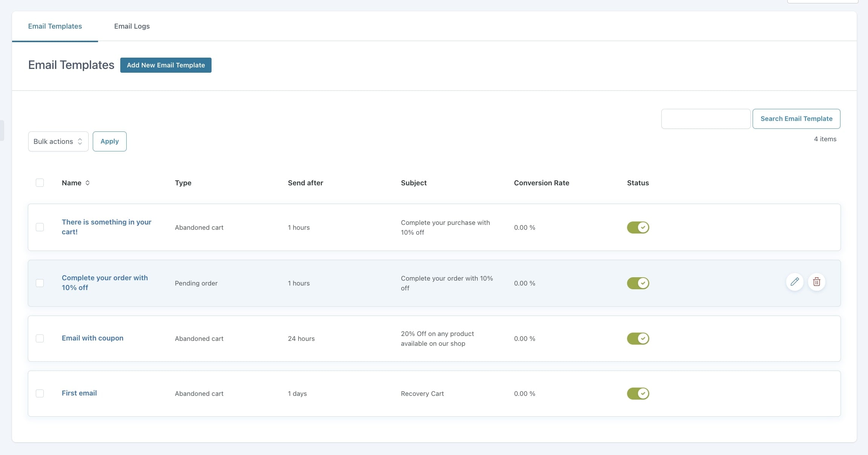Click the trash delete icon for Pending order row

[x=816, y=282]
